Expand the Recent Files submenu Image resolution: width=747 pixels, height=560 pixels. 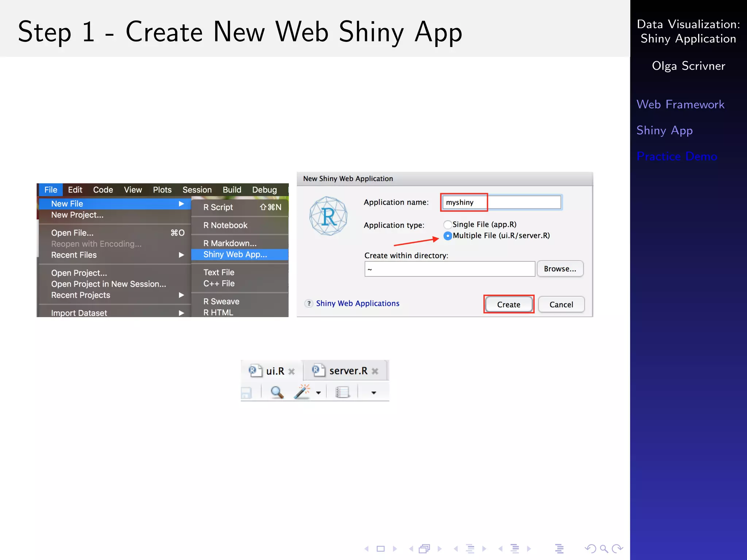(115, 255)
